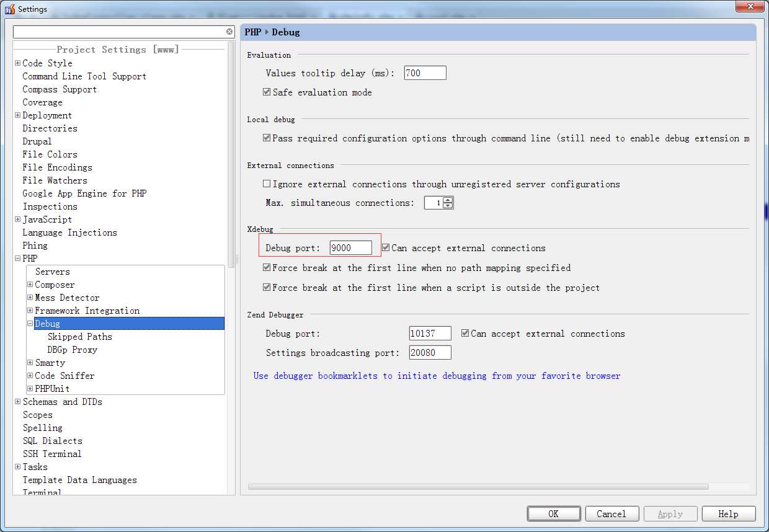
Task: Select SSH Terminal item
Action: click(x=52, y=453)
